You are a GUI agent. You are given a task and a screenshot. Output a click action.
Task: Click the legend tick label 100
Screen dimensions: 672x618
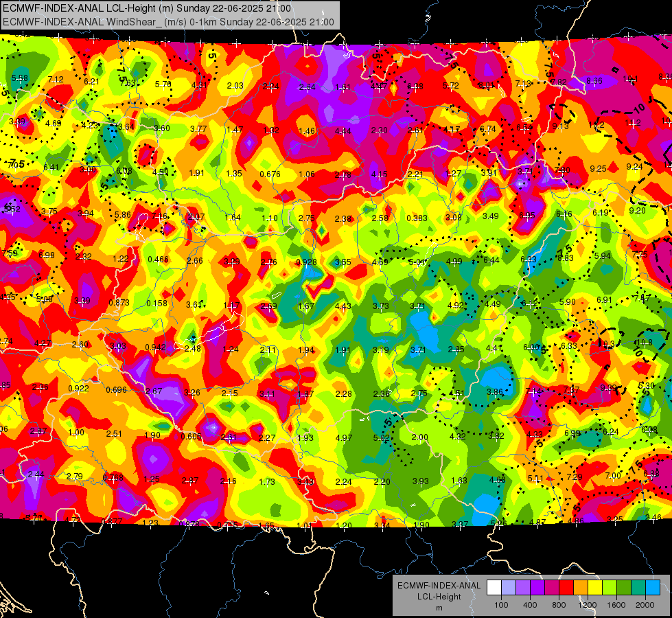click(x=502, y=605)
